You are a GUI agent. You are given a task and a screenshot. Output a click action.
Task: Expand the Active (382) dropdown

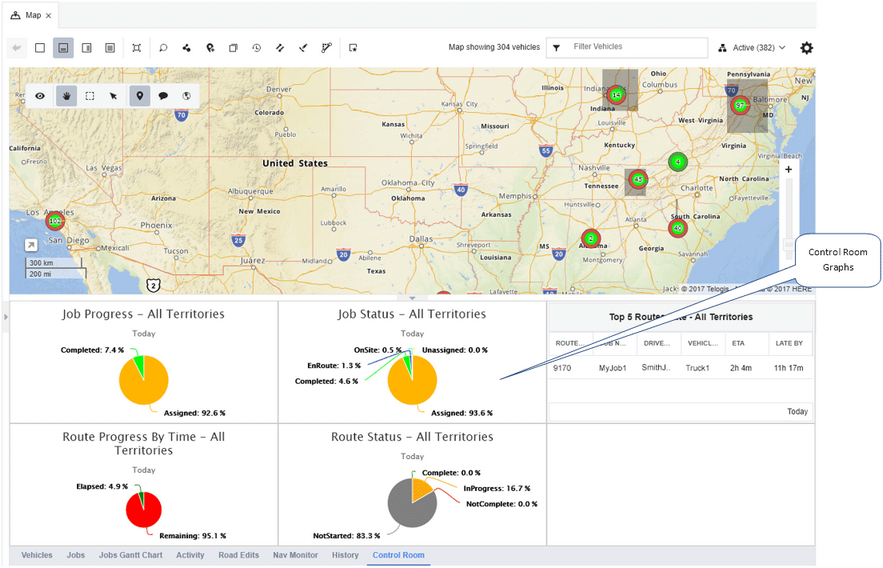(x=752, y=48)
